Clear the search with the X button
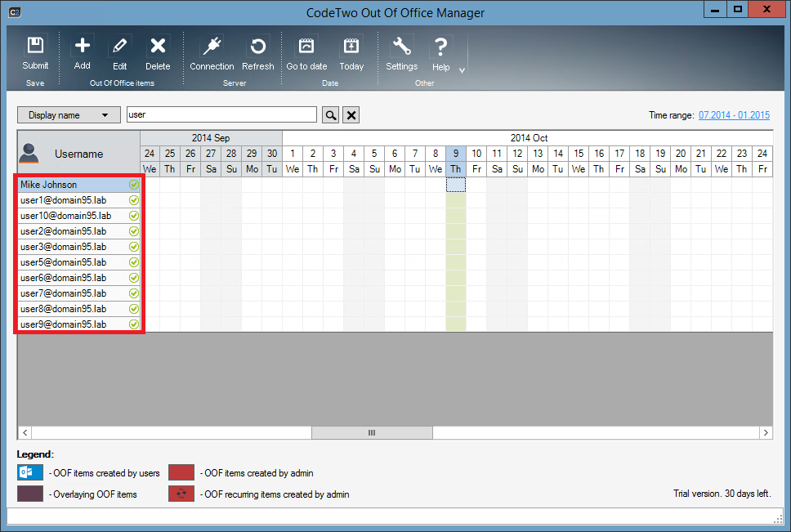 point(351,115)
